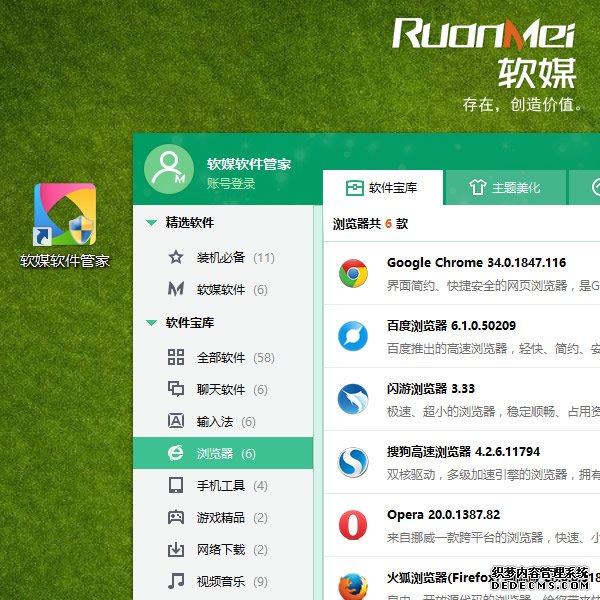Click the 软件宝库 tab icon
The width and height of the screenshot is (600, 600).
pos(354,188)
